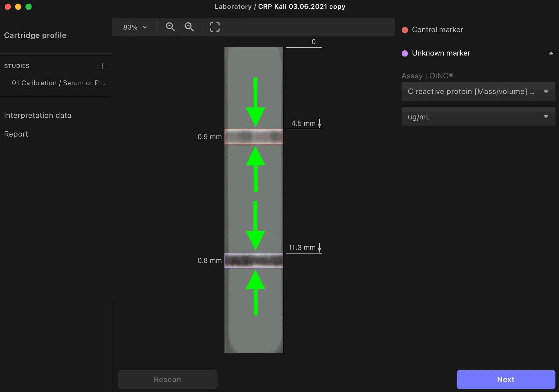The width and height of the screenshot is (559, 392).
Task: Click the fit-to-screen frame icon
Action: point(215,27)
